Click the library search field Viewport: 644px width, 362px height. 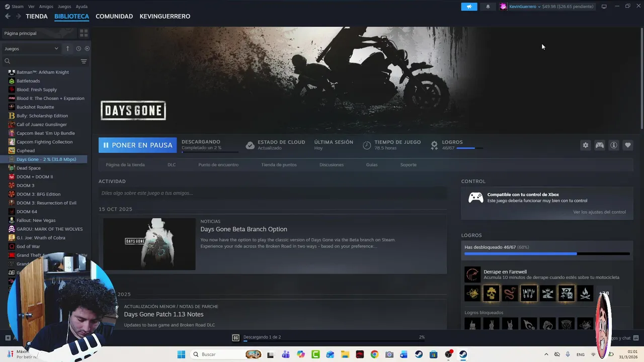click(x=44, y=61)
